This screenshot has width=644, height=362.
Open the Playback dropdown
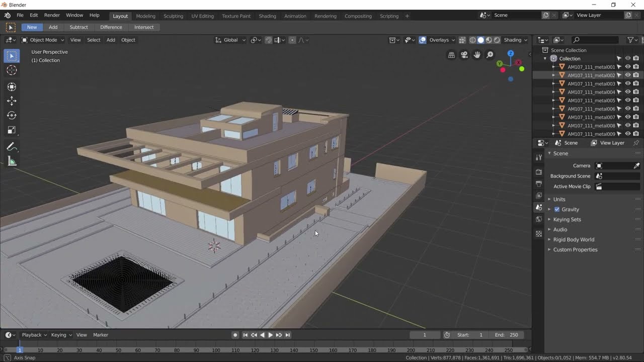(x=34, y=335)
